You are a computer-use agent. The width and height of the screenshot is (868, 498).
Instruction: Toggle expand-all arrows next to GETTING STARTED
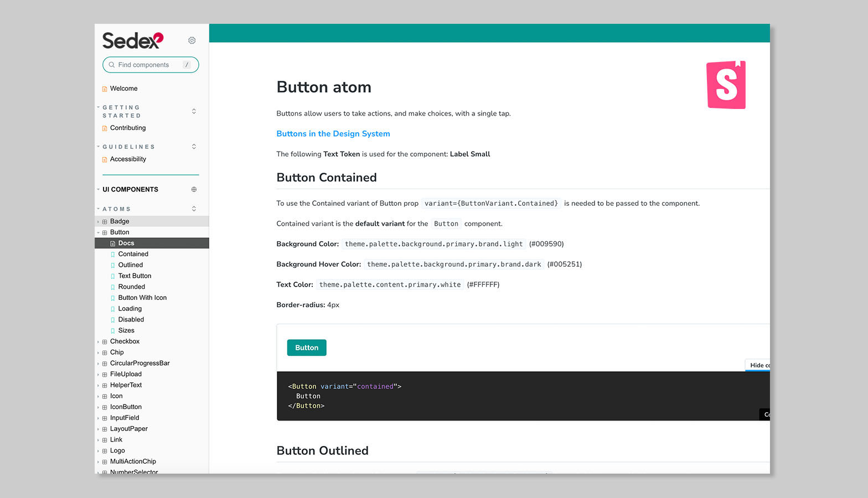click(x=194, y=111)
